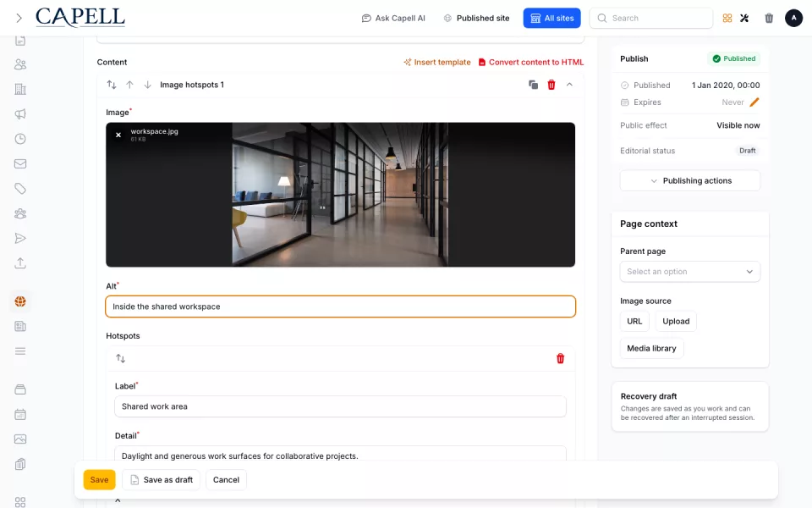Screen dimensions: 812x508
Task: Remove the workspace.jpg image
Action: pyautogui.click(x=118, y=135)
